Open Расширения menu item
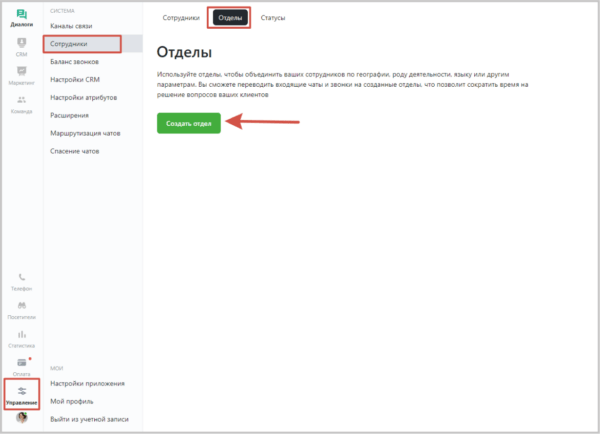This screenshot has width=600, height=434. click(69, 116)
